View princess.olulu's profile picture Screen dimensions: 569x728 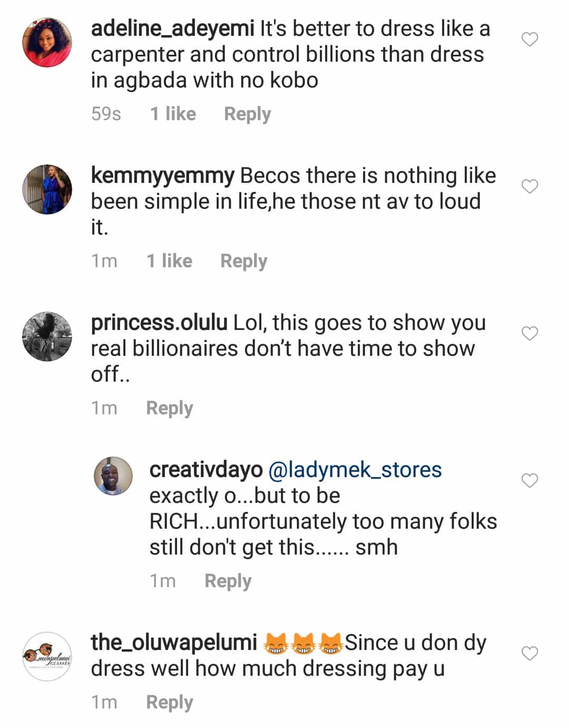(x=47, y=336)
